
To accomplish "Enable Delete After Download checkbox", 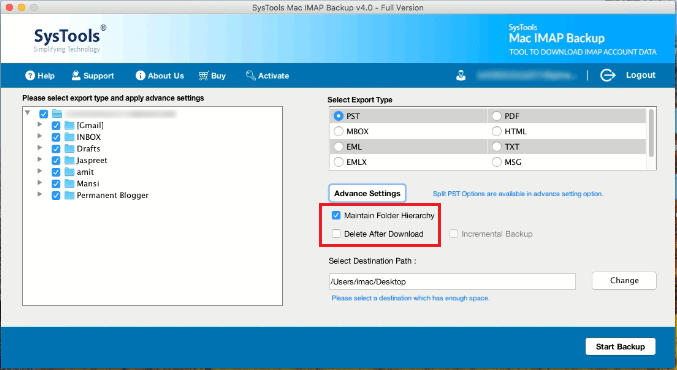I will coord(336,234).
